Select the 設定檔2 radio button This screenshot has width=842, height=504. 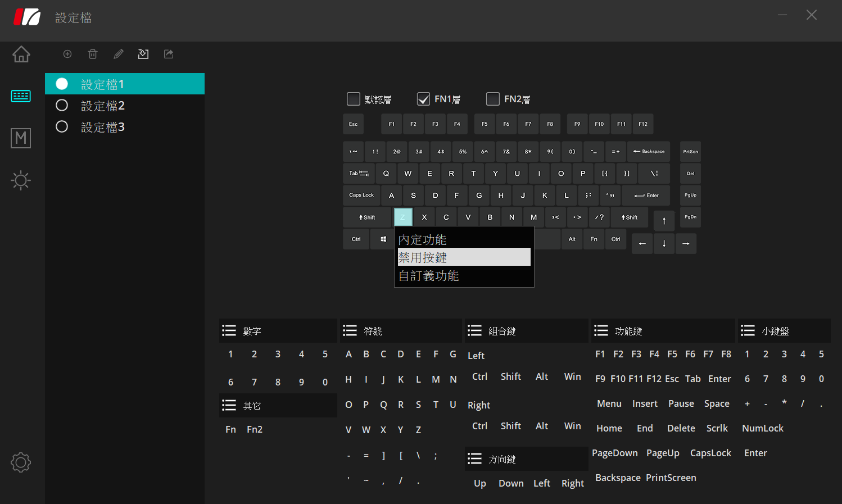click(62, 105)
